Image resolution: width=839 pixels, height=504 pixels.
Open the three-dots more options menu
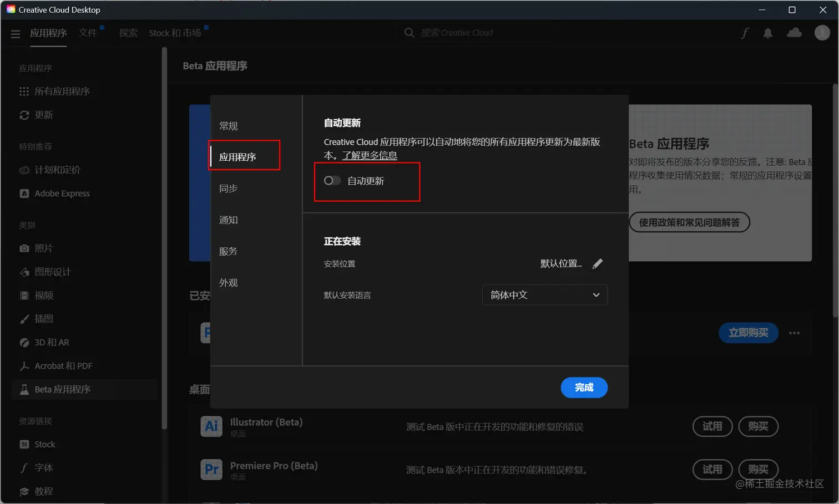[794, 333]
